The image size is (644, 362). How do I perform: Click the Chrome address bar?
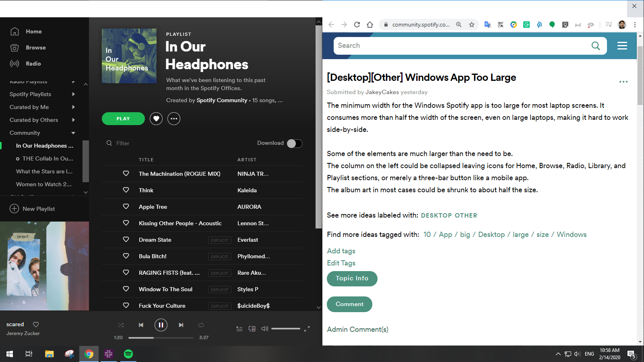point(421,25)
